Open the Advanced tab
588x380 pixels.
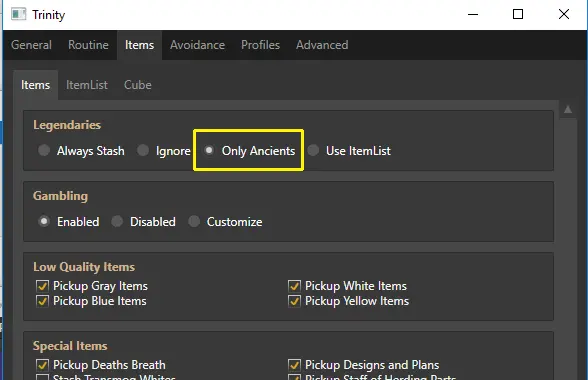click(x=322, y=45)
